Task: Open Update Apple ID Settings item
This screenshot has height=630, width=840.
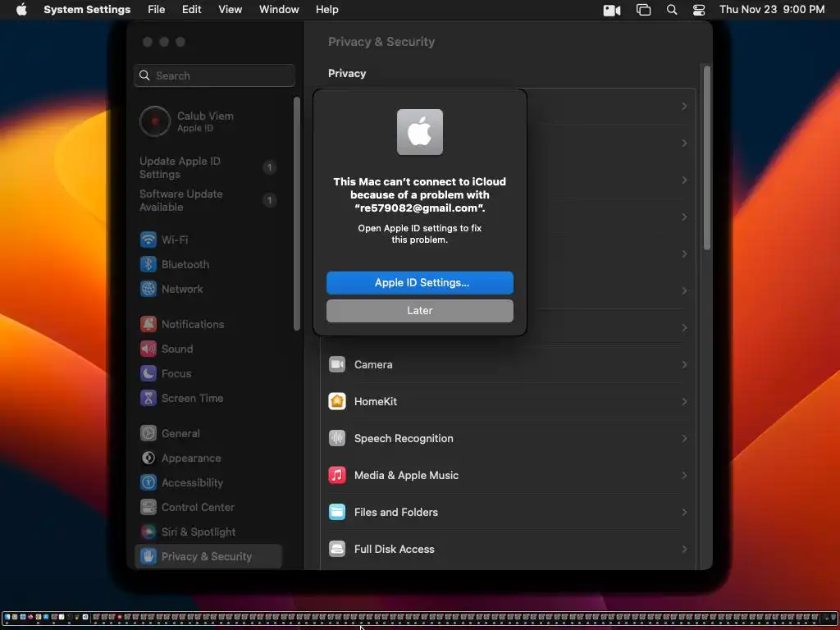Action: coord(208,167)
